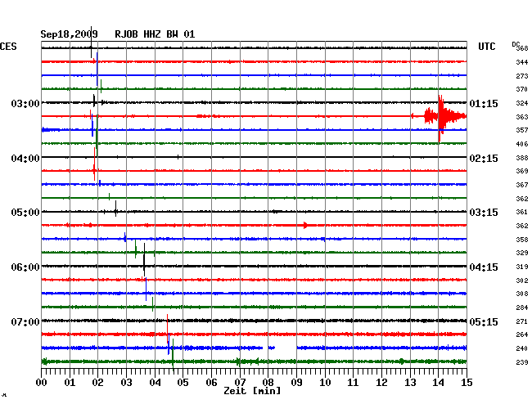The image size is (532, 404).
Task: Click the DC value '284'
Action: point(522,307)
